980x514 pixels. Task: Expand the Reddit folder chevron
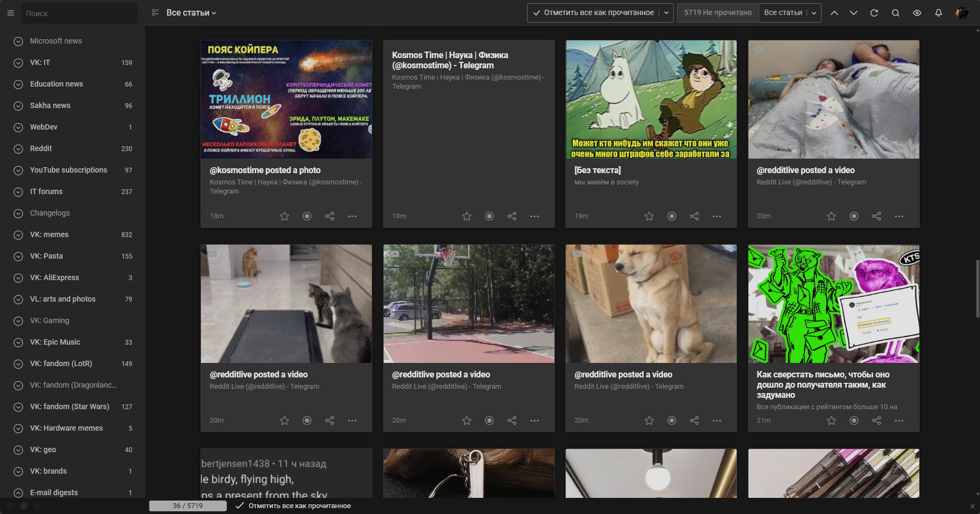tap(18, 149)
